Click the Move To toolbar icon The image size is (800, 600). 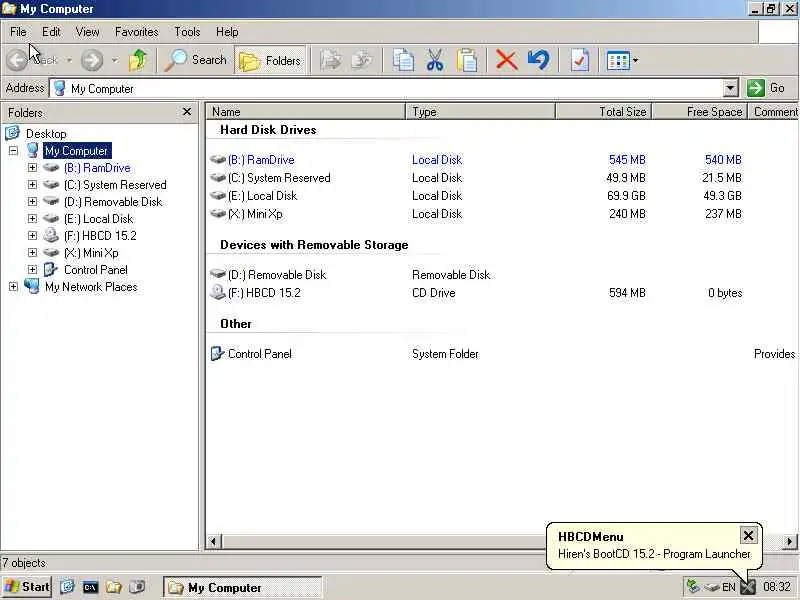[331, 60]
